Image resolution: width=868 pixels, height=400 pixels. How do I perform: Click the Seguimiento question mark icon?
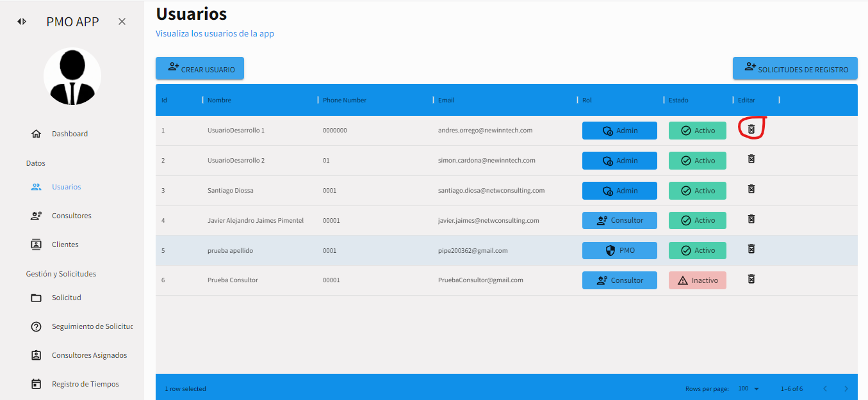[x=37, y=326]
